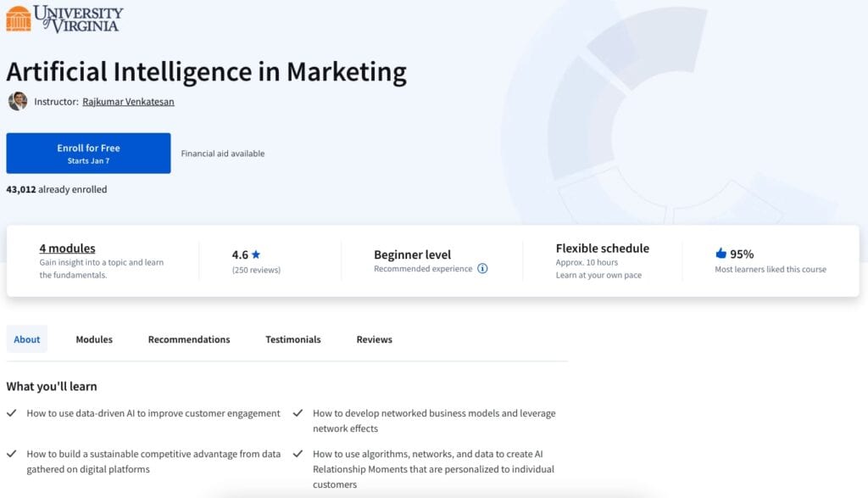Click 'Recommended experience' label
This screenshot has height=498, width=868.
423,269
